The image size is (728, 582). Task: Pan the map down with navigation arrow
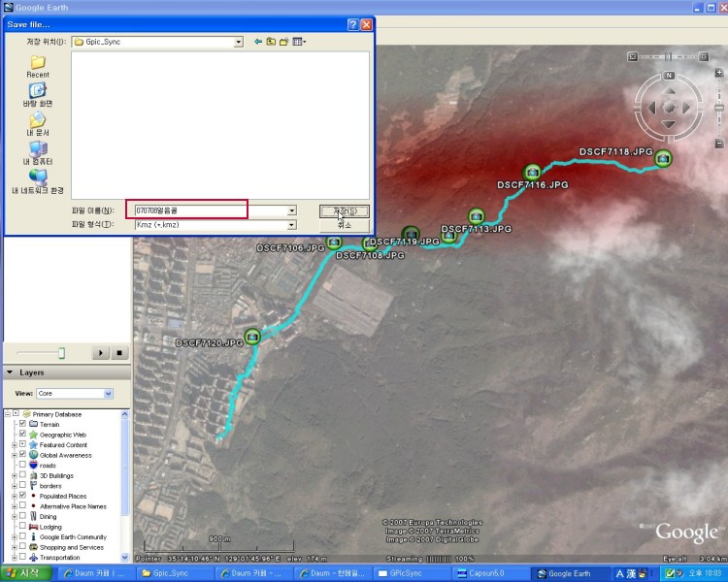669,124
